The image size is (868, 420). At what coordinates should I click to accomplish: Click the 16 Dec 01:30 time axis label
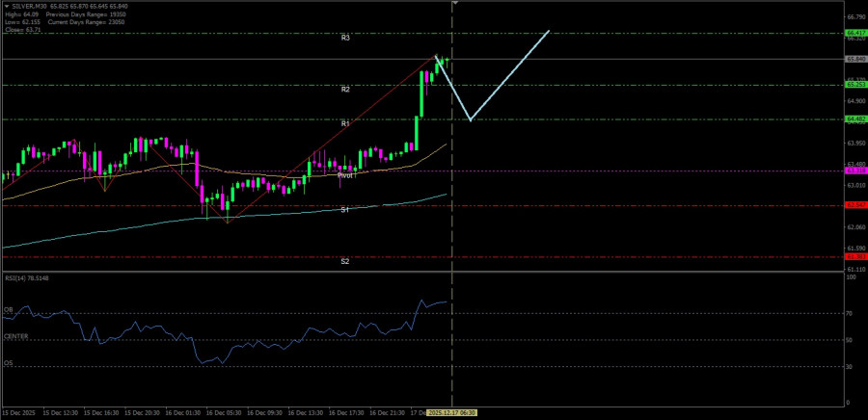[x=182, y=413]
